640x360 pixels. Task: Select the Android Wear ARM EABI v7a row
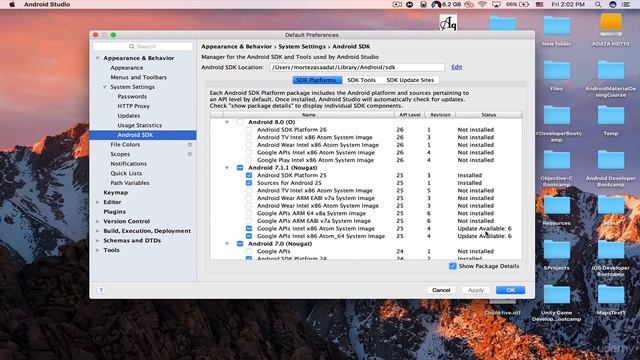366,198
